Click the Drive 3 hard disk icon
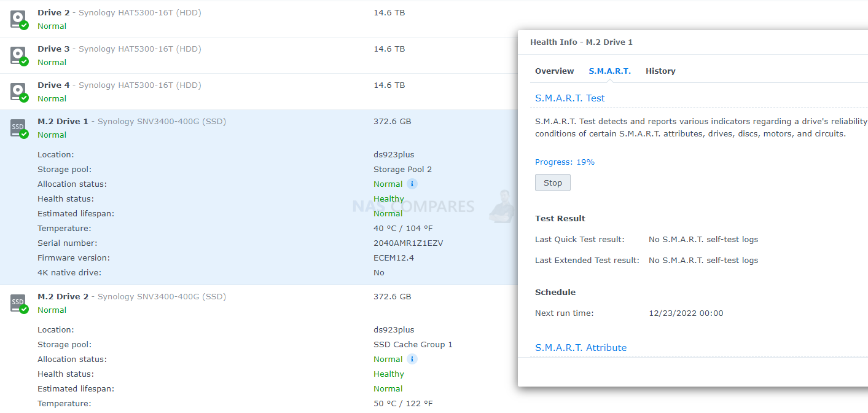Screen dimensions: 868x413 (x=19, y=56)
